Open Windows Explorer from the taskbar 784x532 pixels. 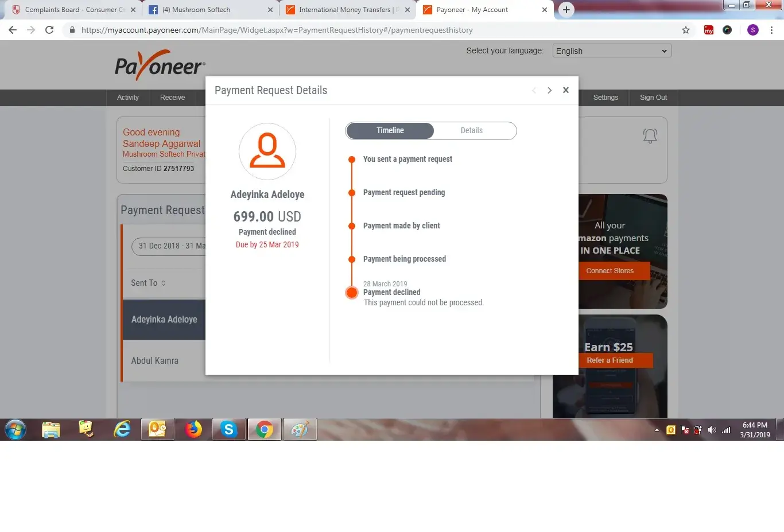point(51,429)
